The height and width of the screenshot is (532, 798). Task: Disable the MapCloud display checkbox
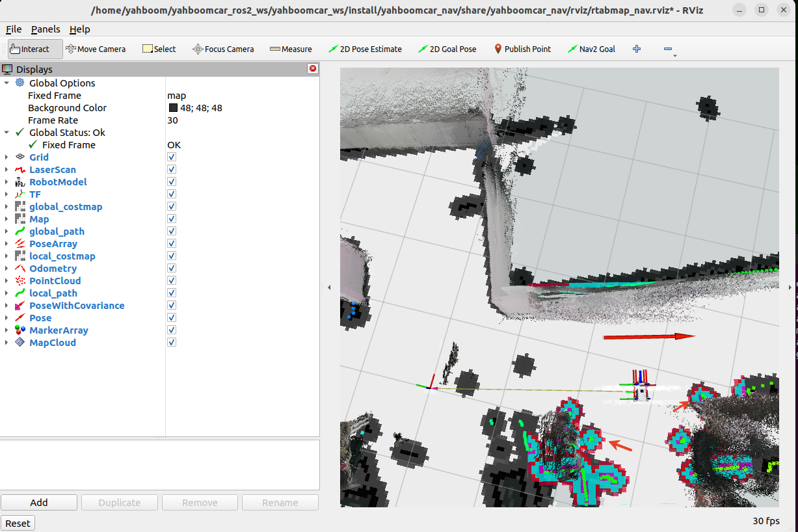point(172,343)
